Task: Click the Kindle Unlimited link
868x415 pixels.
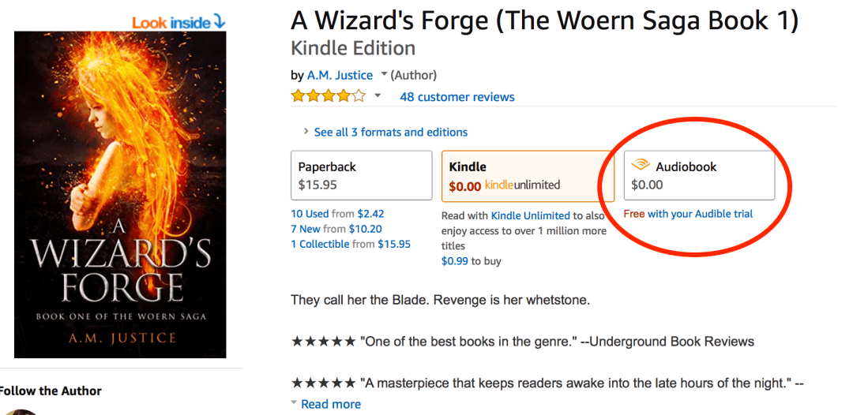Action: [530, 215]
